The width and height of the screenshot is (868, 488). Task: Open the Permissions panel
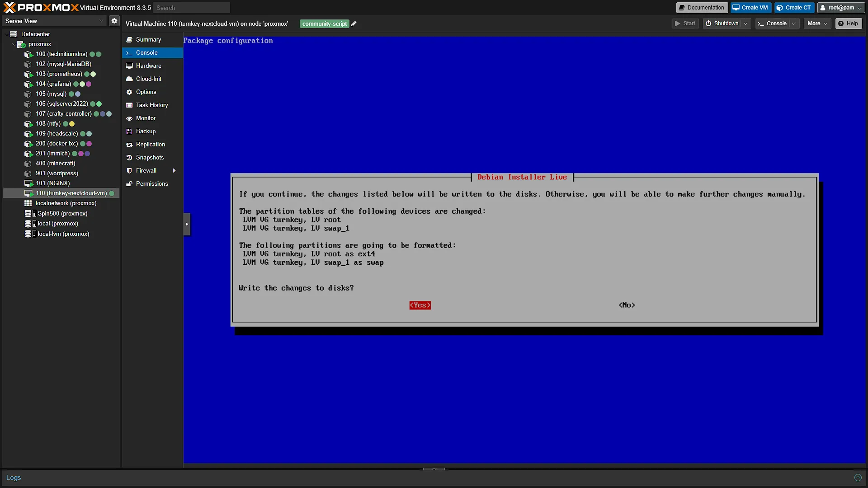[152, 184]
